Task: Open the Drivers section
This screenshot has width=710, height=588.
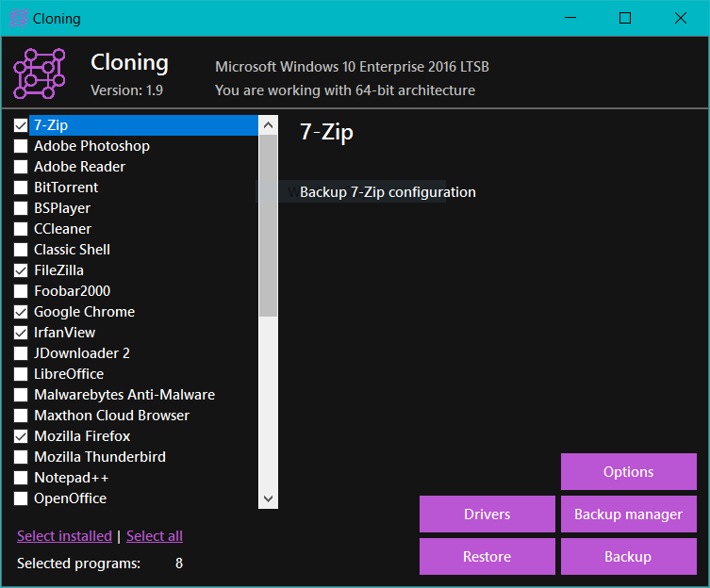Action: (x=487, y=514)
